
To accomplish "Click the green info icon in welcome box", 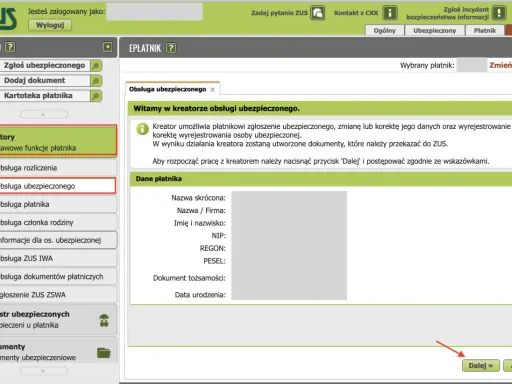I will click(x=143, y=129).
